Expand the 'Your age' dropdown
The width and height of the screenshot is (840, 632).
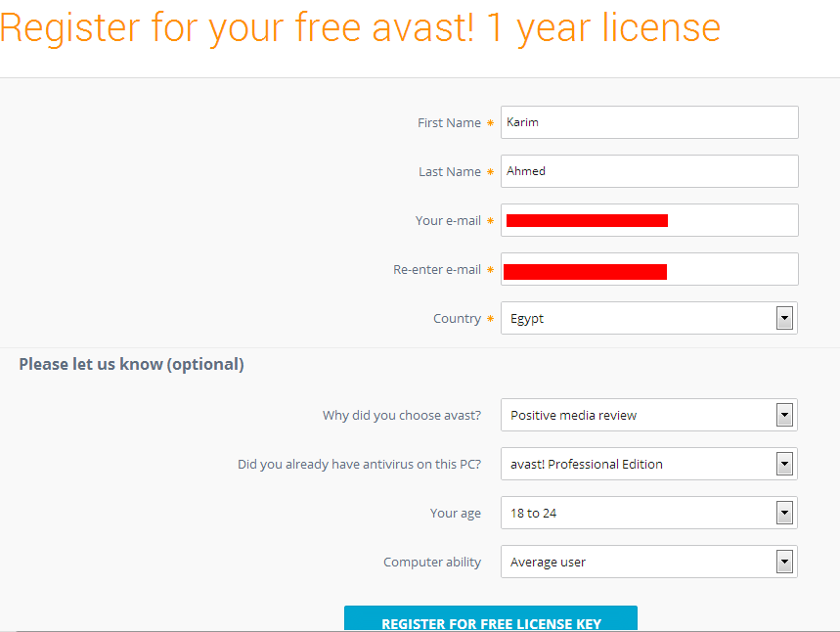pyautogui.click(x=649, y=513)
